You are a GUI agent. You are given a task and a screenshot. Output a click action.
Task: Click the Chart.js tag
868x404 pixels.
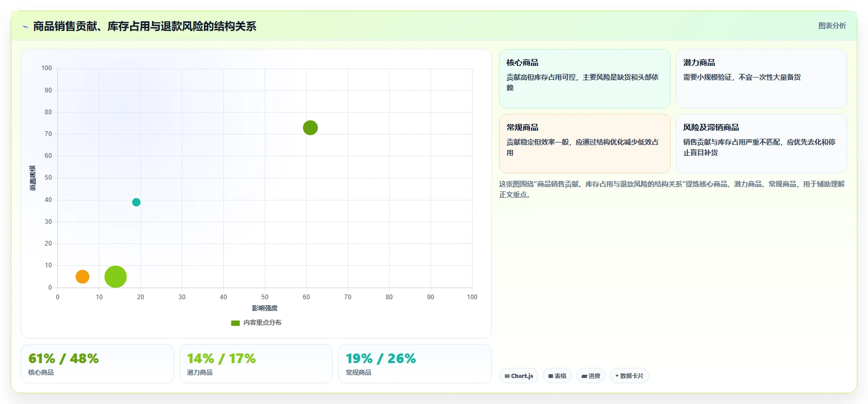[x=519, y=376]
